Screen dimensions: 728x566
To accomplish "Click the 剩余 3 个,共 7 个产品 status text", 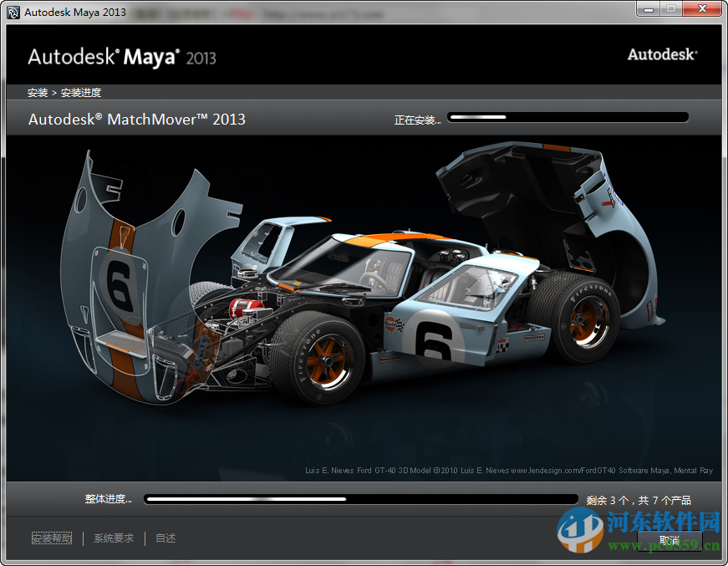I will [639, 500].
